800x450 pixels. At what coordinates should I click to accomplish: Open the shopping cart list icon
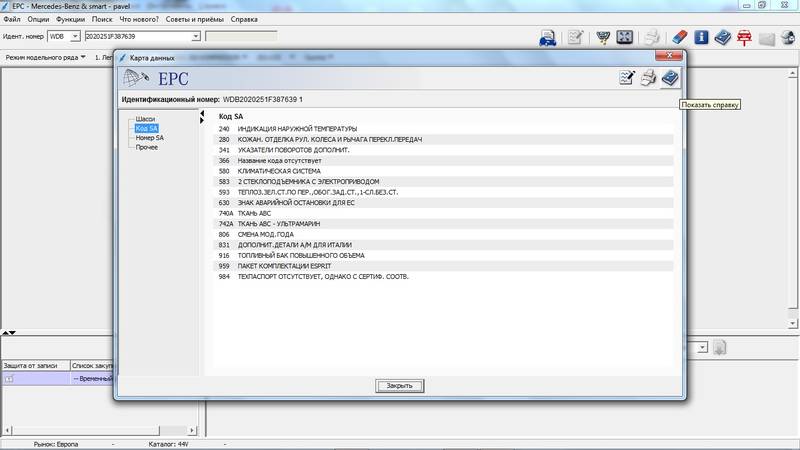(603, 37)
